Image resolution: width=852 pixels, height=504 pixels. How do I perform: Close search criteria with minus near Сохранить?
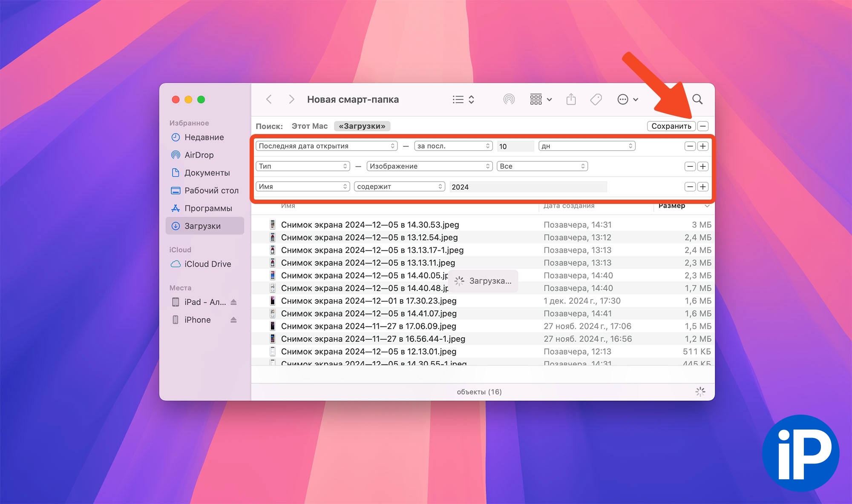pos(703,126)
